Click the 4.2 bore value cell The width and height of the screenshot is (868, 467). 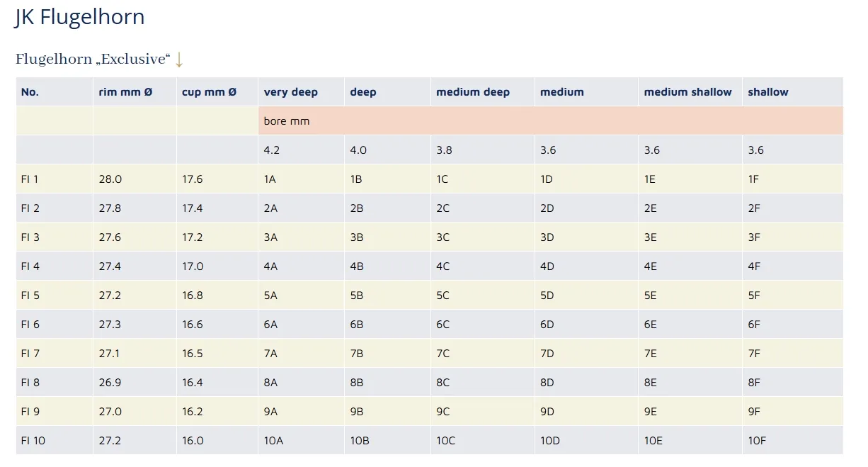tap(271, 150)
